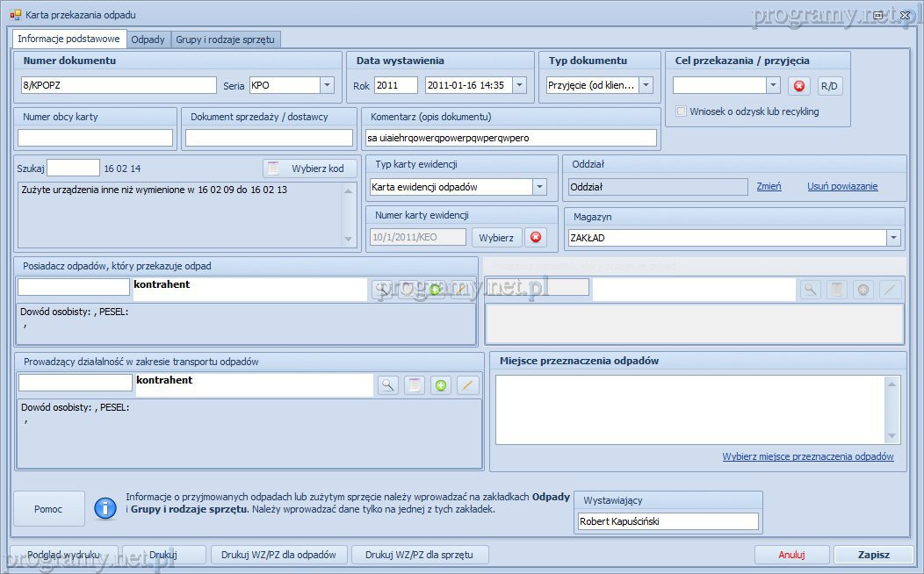Add a new transport contractor with green plus
Image resolution: width=924 pixels, height=574 pixels.
tap(441, 385)
